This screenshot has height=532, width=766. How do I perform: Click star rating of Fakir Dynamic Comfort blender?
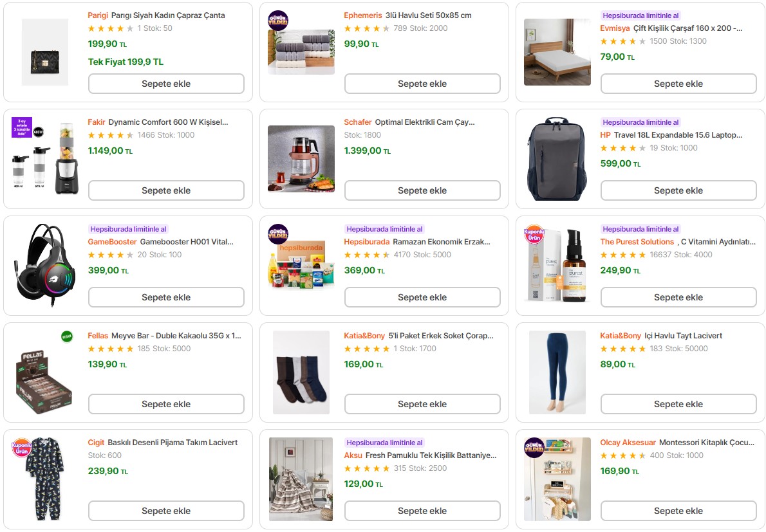(x=111, y=135)
